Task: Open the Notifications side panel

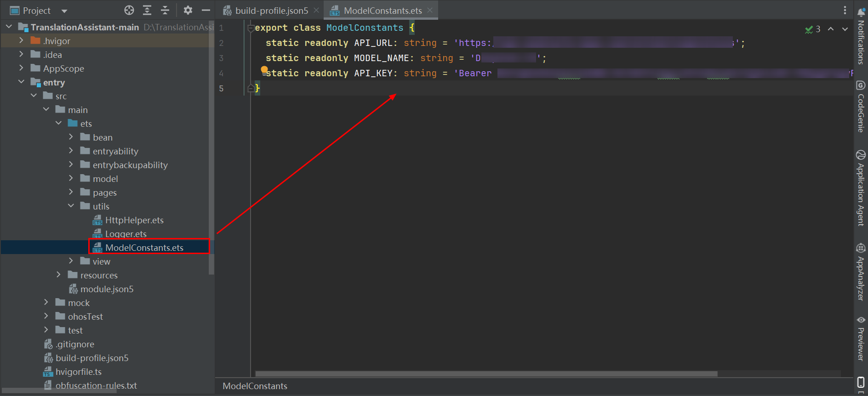Action: tap(861, 37)
